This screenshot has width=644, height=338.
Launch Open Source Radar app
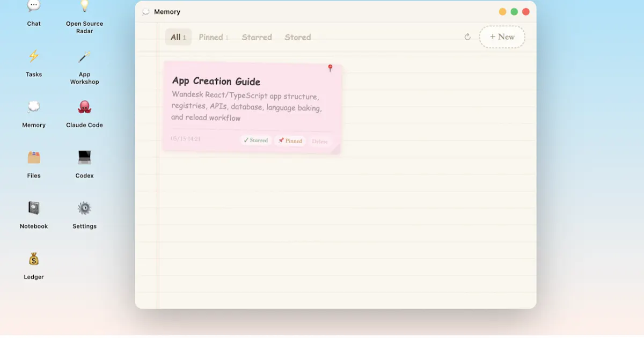(84, 6)
